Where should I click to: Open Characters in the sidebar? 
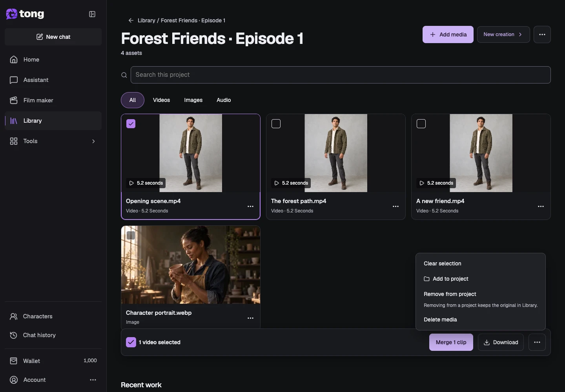pos(53,316)
